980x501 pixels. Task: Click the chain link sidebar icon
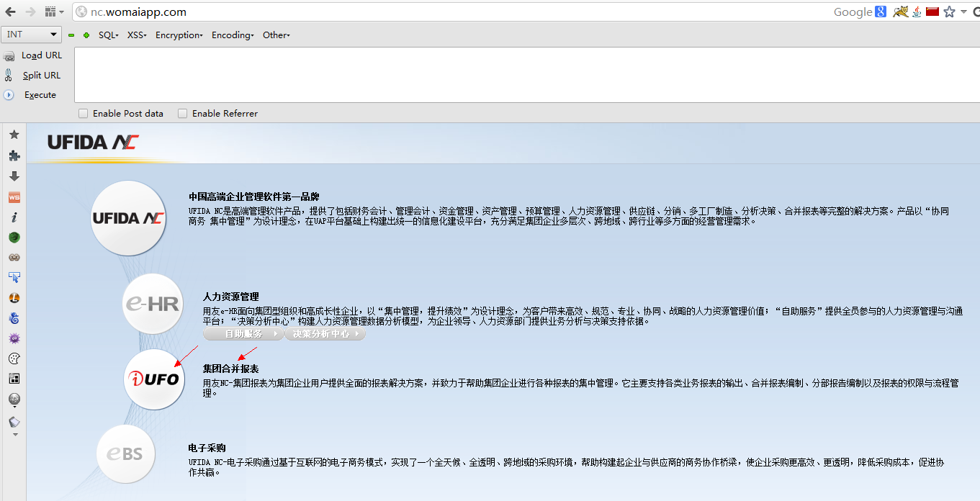click(14, 257)
